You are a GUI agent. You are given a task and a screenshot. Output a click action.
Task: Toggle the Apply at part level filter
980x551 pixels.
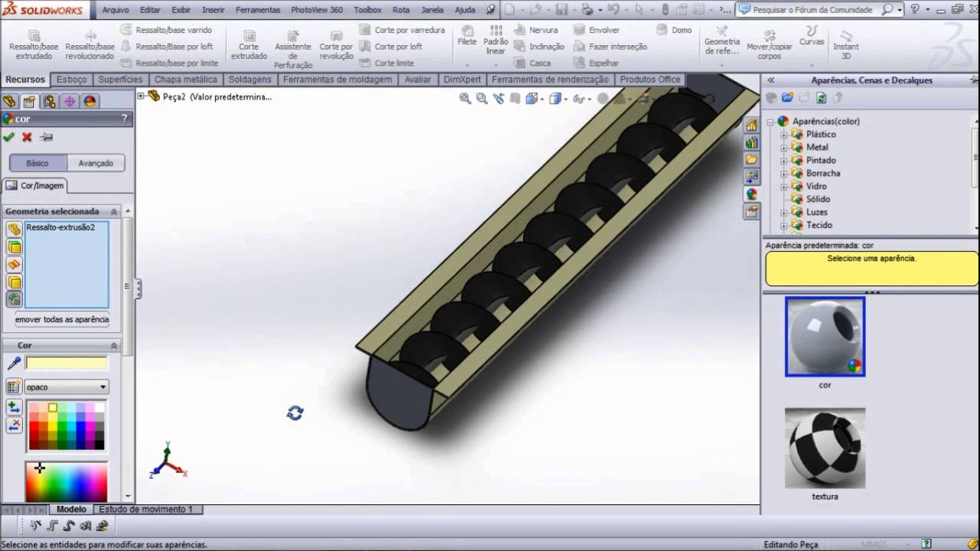coord(14,230)
